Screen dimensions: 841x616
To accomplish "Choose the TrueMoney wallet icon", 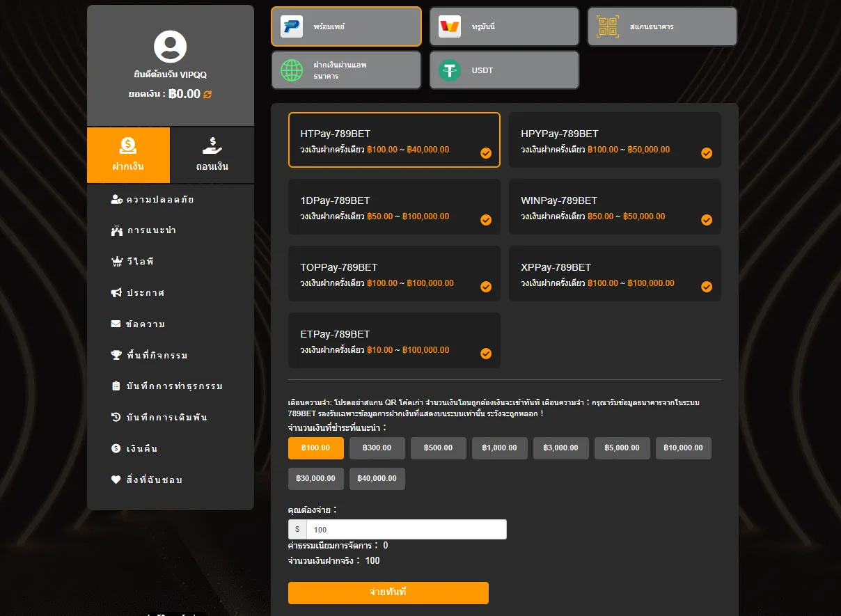I will [450, 26].
